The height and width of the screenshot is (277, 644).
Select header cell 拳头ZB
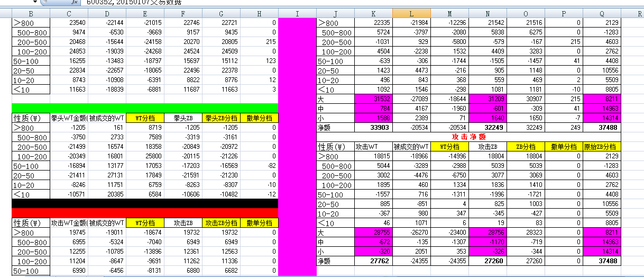point(183,118)
